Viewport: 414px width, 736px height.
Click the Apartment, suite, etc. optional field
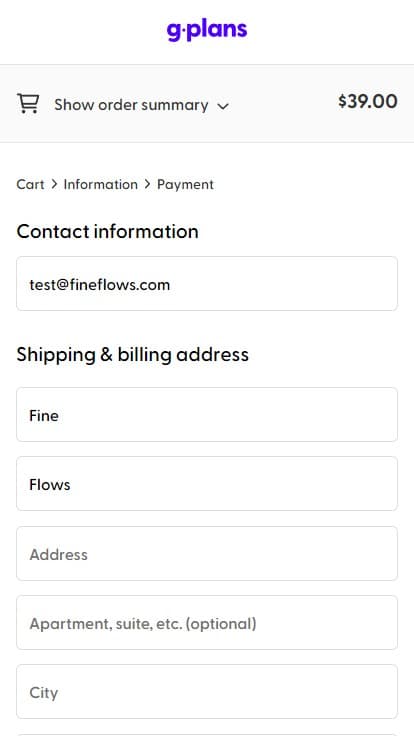pos(207,623)
